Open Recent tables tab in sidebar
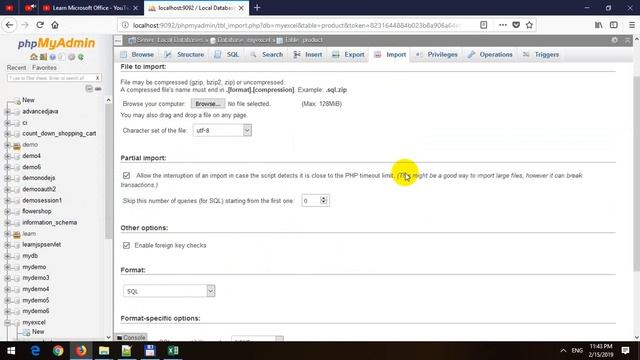Screen dimensions: 640x360 point(16,68)
